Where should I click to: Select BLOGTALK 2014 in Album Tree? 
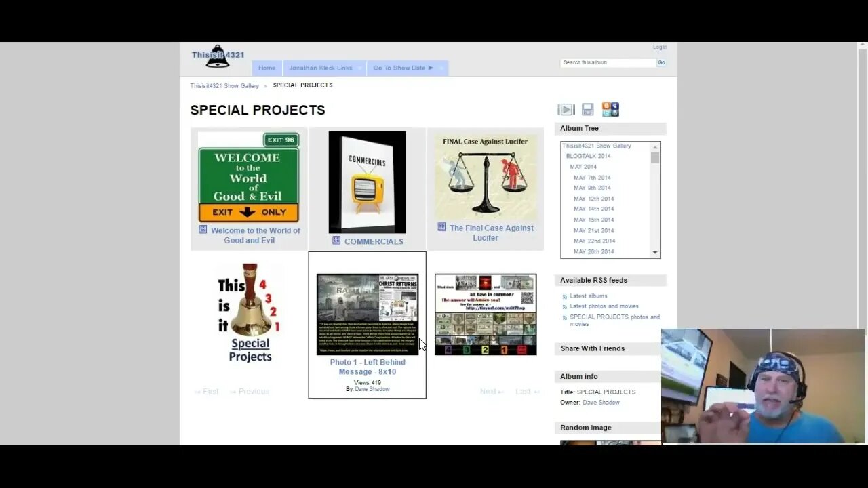point(589,156)
